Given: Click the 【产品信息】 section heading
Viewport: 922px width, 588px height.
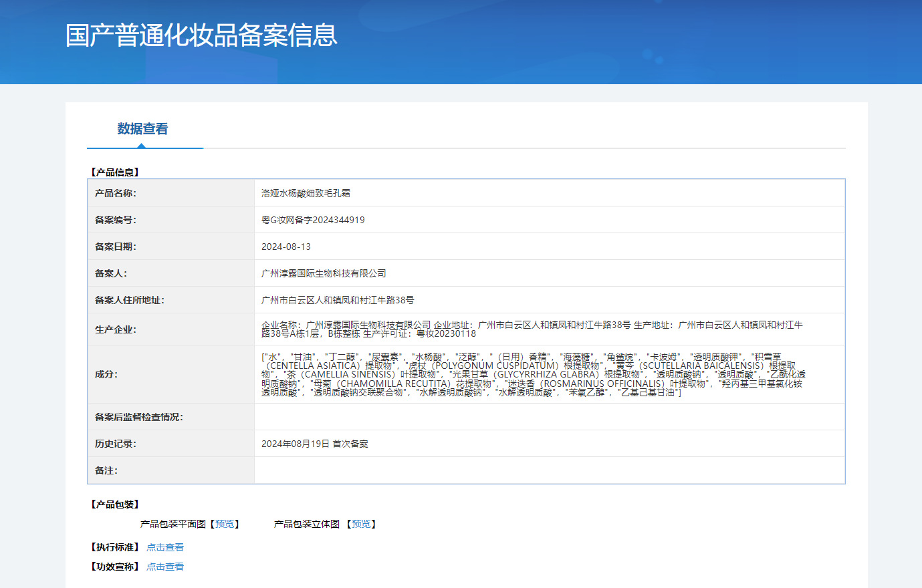Looking at the screenshot, I should click(x=115, y=172).
